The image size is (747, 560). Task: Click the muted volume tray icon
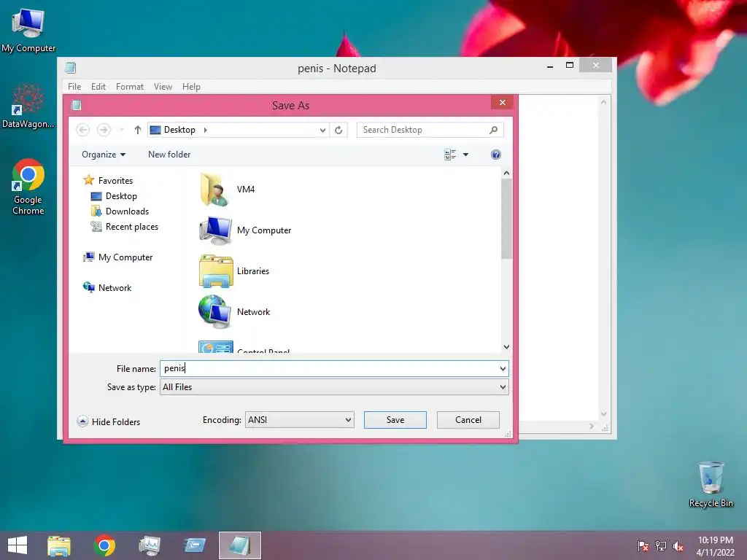coord(678,546)
